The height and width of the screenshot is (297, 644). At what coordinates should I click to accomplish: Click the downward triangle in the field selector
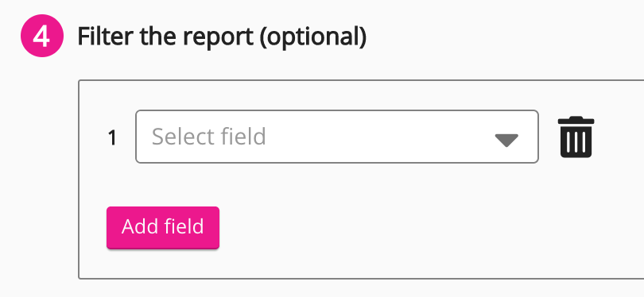[x=506, y=140]
